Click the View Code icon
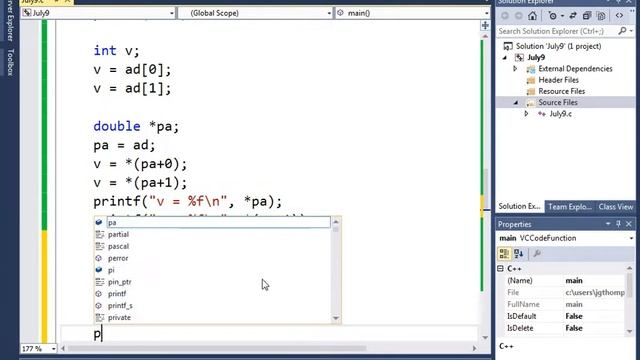 point(619,16)
